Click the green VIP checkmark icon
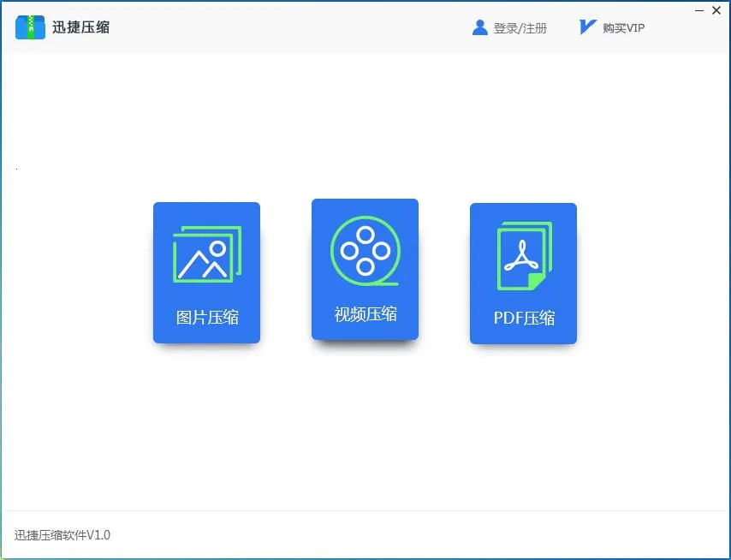 (x=587, y=26)
